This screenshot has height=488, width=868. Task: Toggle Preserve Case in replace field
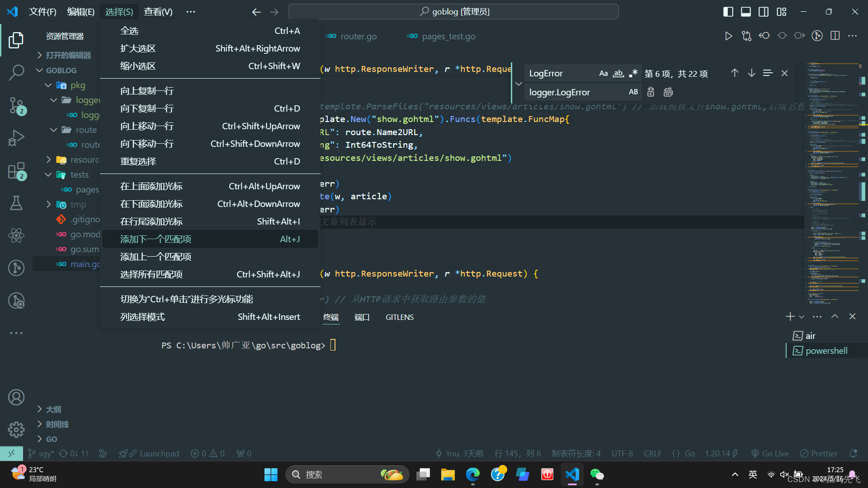tap(633, 92)
